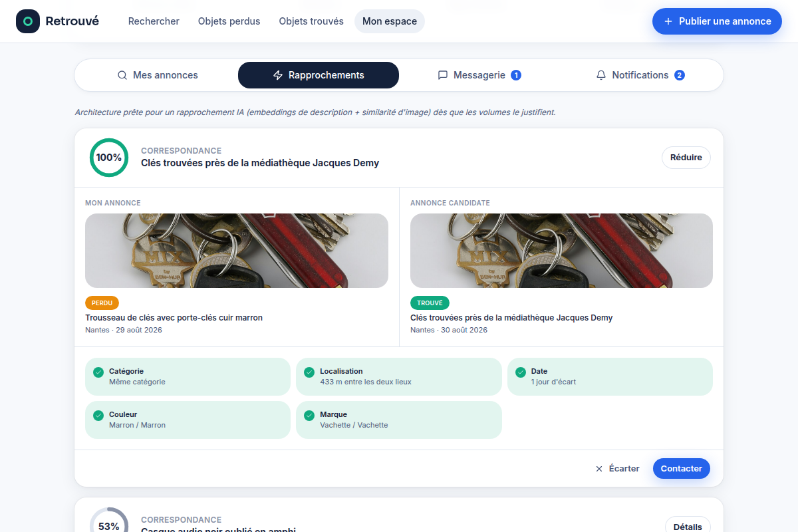Click the 53% match score ring
Screen dimensions: 798x532
[109, 519]
